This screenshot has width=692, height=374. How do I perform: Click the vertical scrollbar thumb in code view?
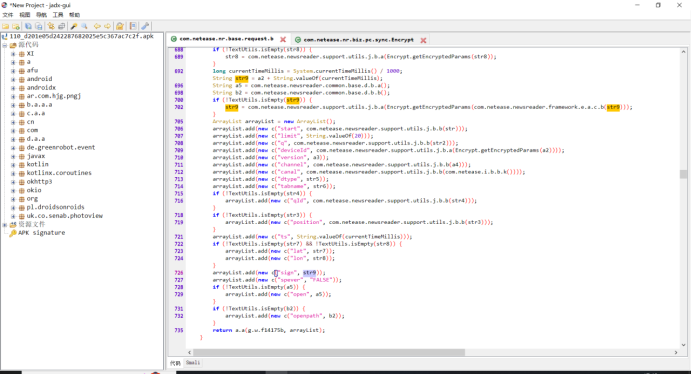pos(683,174)
